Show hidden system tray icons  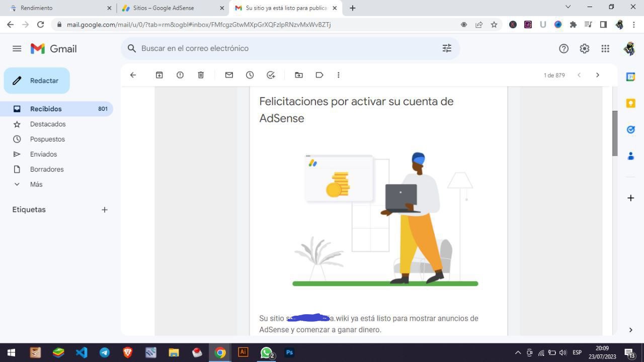[518, 352]
